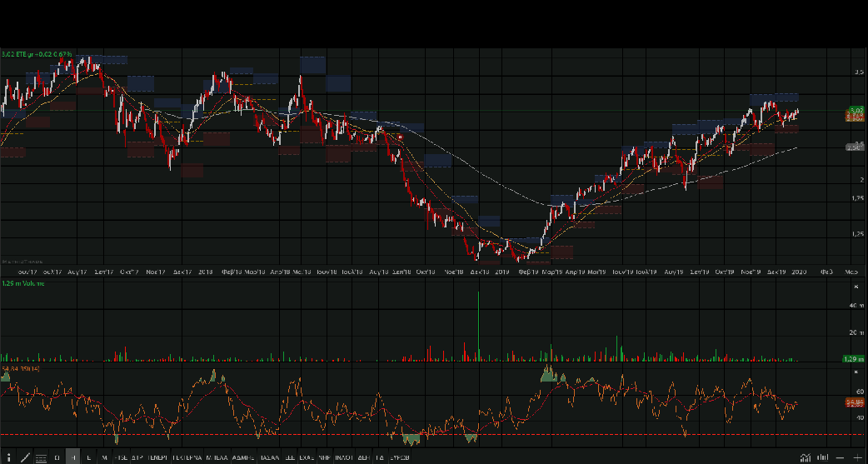Click the signal marker dot on price chart
868x464 pixels.
(401, 137)
